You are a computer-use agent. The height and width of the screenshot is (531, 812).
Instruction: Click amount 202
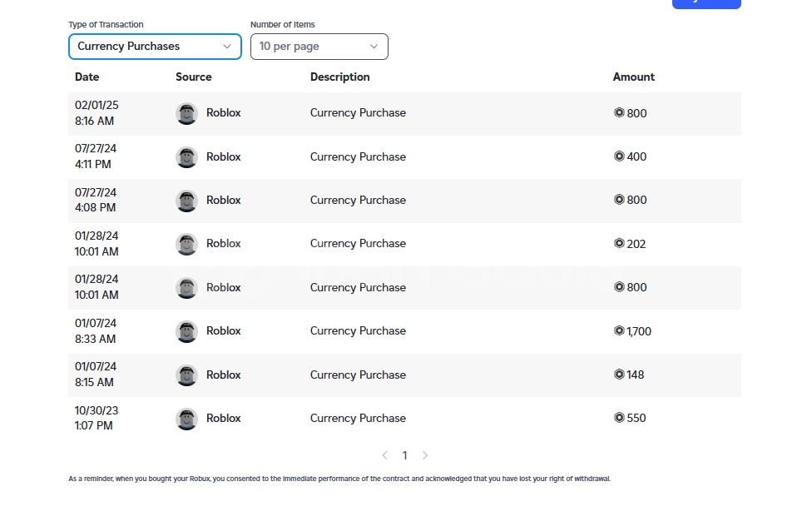tap(636, 244)
